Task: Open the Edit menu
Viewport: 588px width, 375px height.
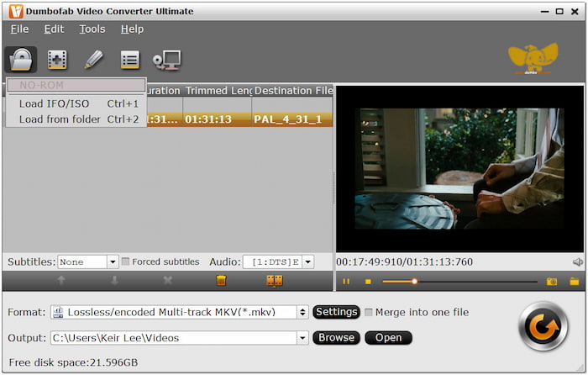Action: [x=54, y=29]
